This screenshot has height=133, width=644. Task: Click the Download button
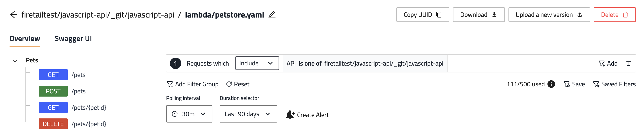[478, 15]
